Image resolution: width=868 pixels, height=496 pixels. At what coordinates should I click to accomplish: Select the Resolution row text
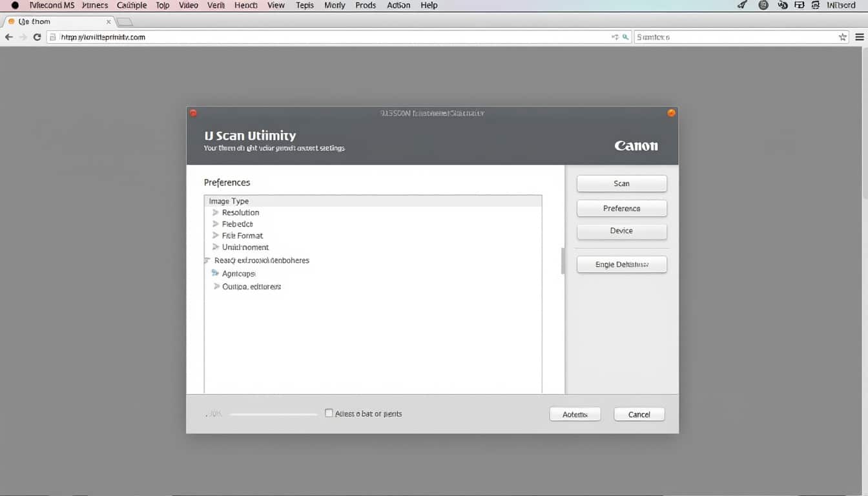[240, 212]
